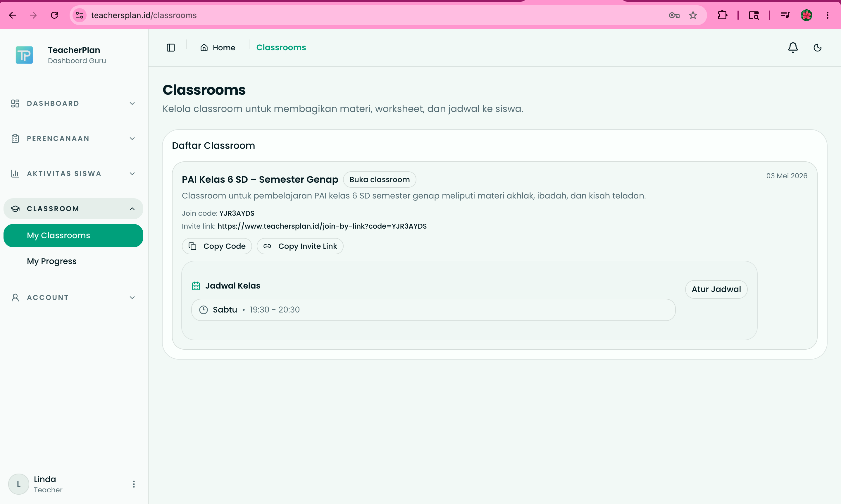Expand the Dashboard section chevron
Image resolution: width=841 pixels, height=504 pixels.
[132, 103]
